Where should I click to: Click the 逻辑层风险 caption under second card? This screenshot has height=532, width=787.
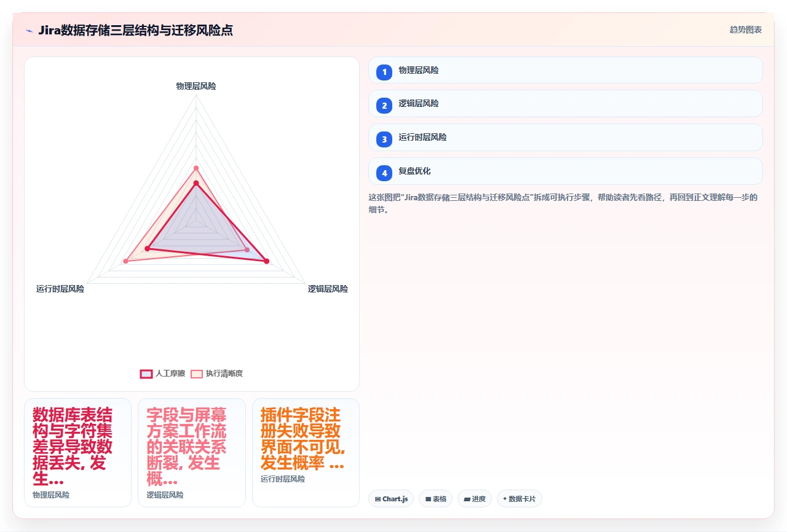pos(165,495)
